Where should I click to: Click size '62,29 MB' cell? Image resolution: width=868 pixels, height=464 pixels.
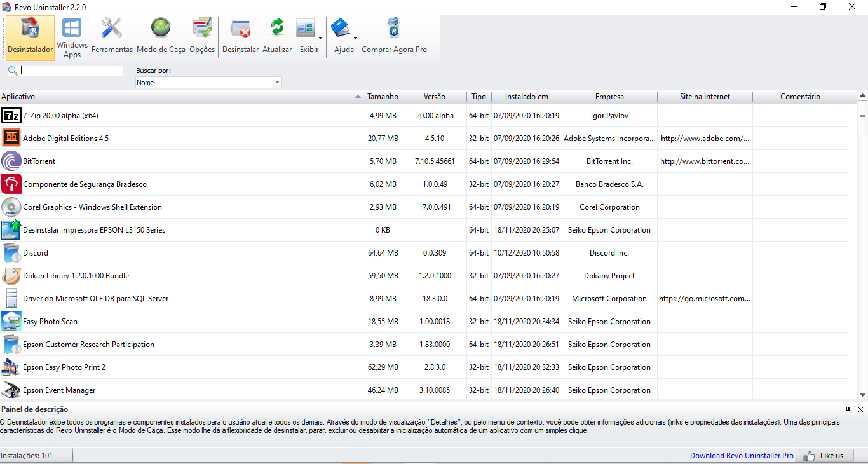tap(383, 367)
